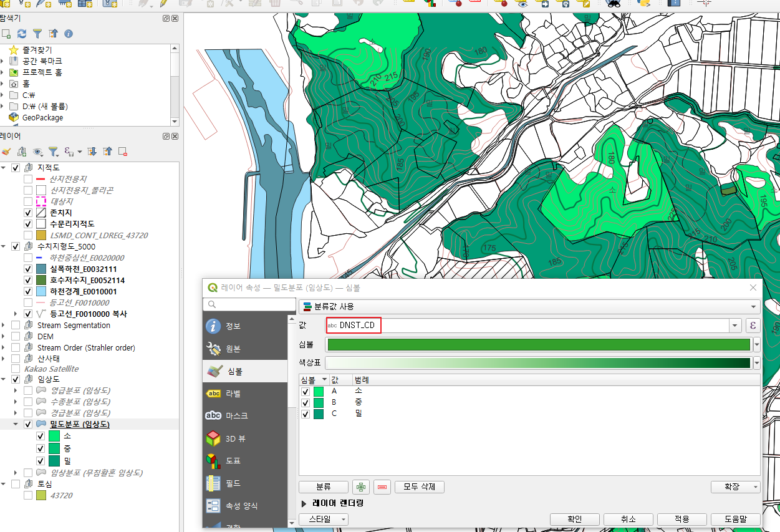780x532 pixels.
Task: Click the Remove Layer icon in Layers panel
Action: (x=123, y=151)
